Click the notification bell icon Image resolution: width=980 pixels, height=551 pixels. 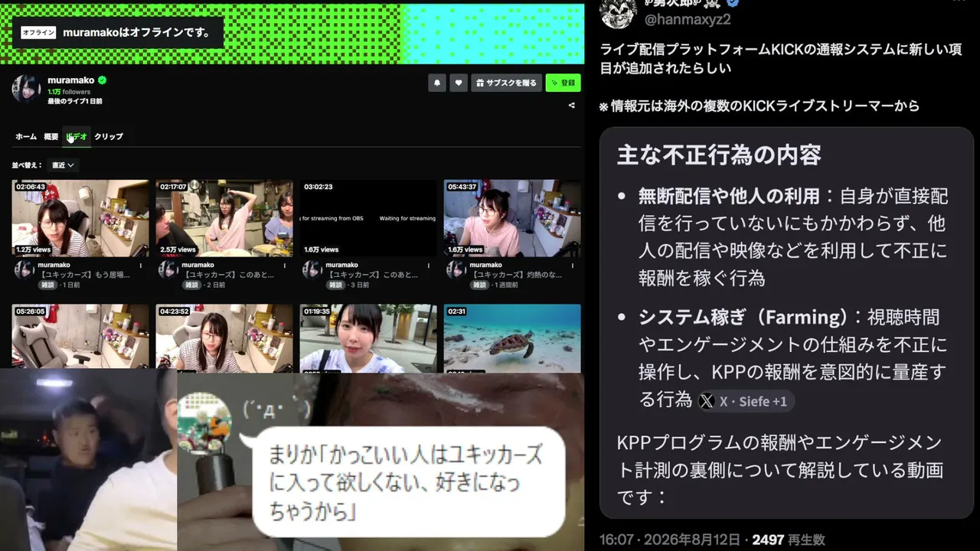point(437,83)
